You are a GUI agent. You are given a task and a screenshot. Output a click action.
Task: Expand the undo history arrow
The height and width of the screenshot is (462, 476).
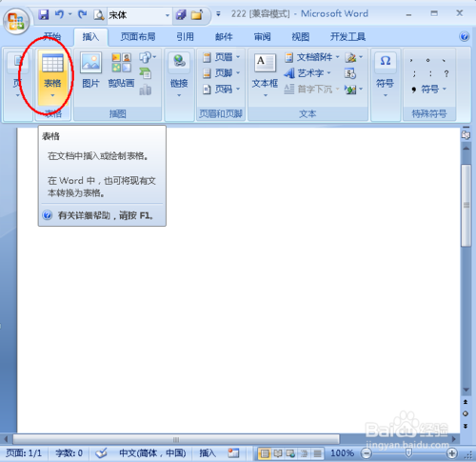click(69, 14)
